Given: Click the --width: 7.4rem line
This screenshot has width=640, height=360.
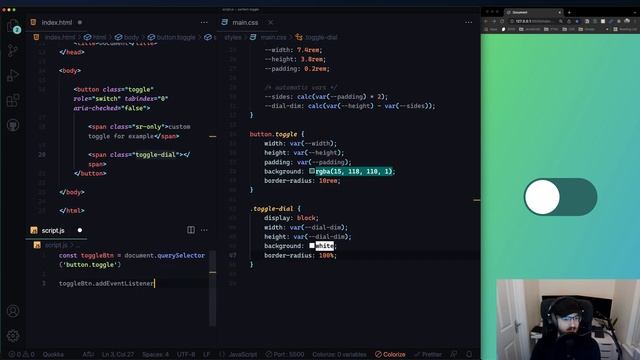Looking at the screenshot, I should coord(293,50).
